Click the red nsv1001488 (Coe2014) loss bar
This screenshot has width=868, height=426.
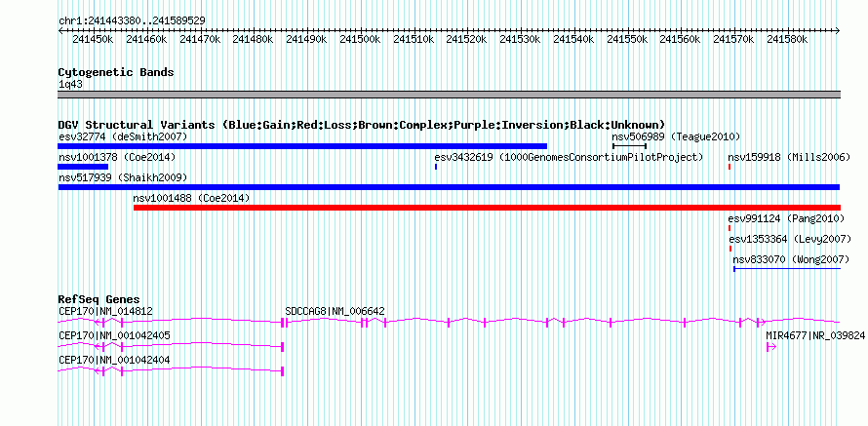(487, 208)
